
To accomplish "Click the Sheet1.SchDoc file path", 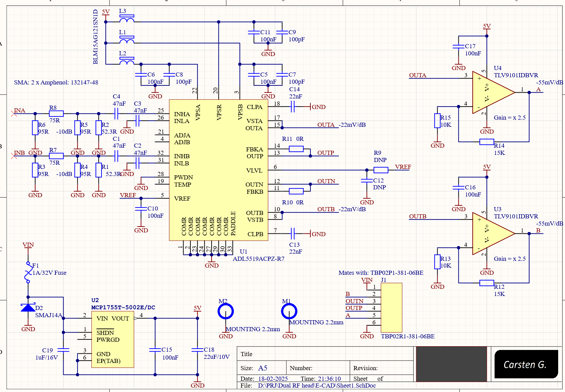I will pos(317,386).
